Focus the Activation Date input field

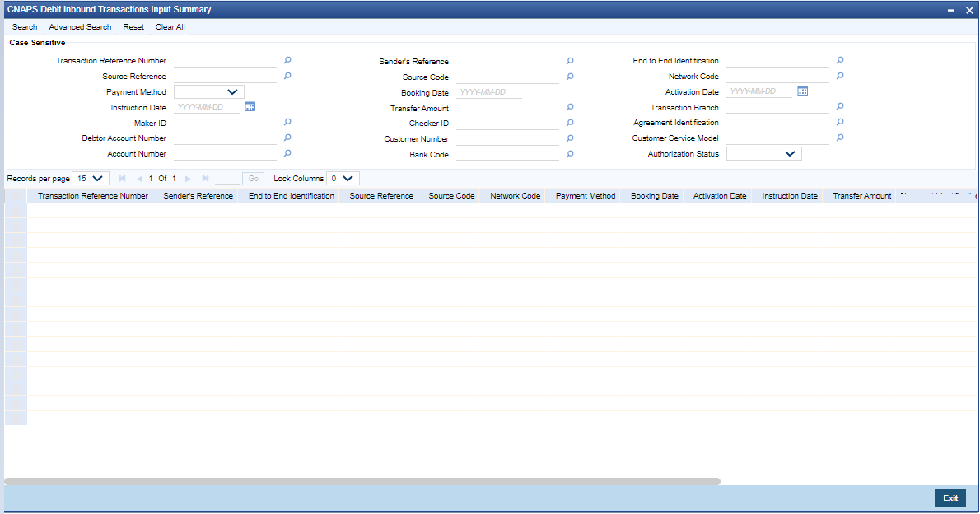(759, 91)
